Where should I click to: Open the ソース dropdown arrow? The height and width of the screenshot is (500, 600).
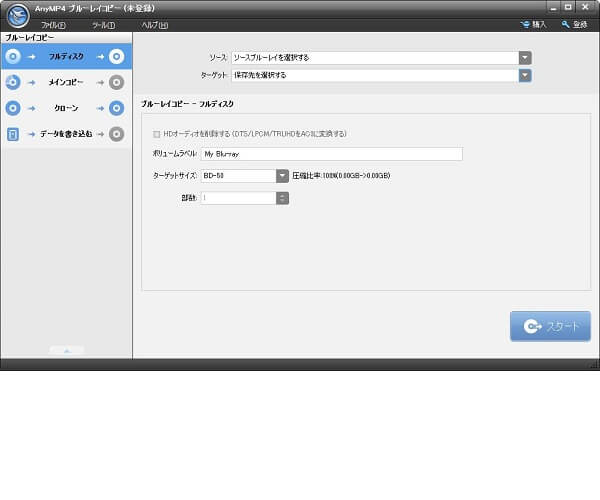525,58
